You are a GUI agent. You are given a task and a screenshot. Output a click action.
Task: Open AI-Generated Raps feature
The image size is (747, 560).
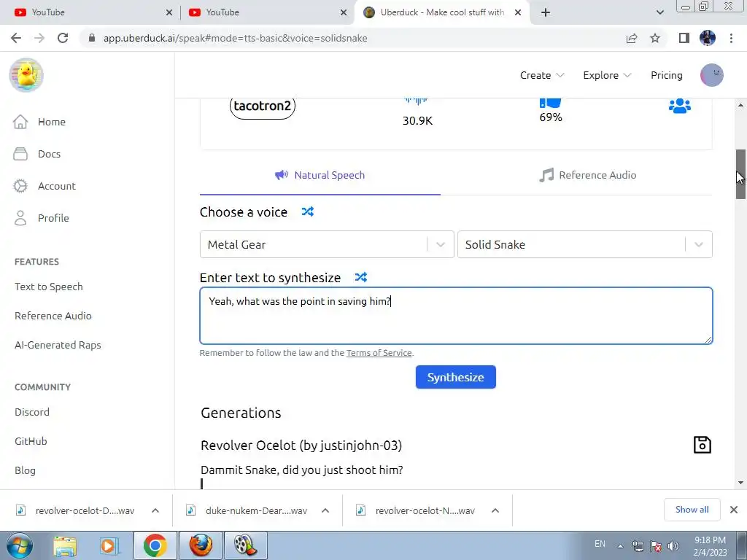(58, 345)
